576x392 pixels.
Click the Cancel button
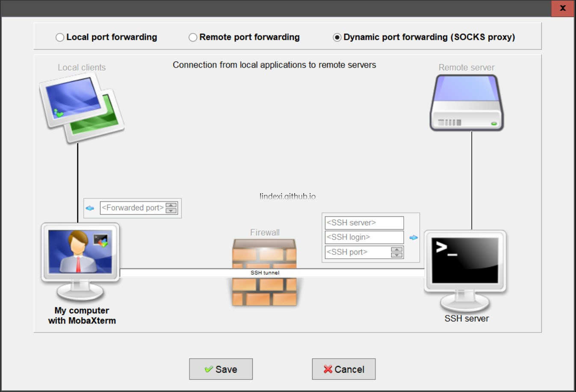click(x=344, y=369)
